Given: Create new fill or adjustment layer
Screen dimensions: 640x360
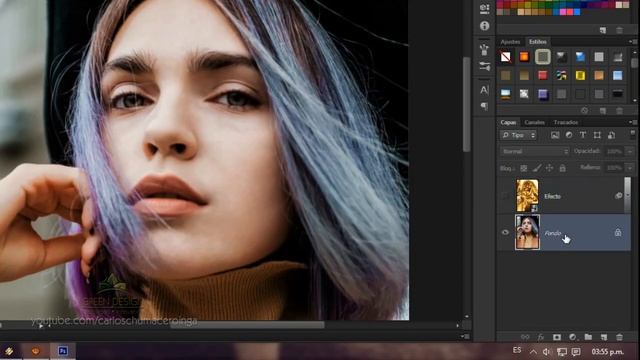Looking at the screenshot, I should point(573,337).
